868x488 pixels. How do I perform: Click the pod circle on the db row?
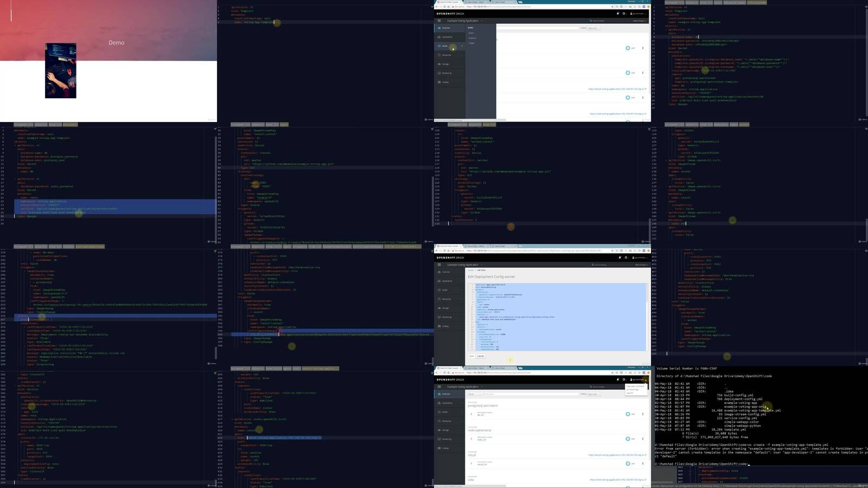pos(628,414)
